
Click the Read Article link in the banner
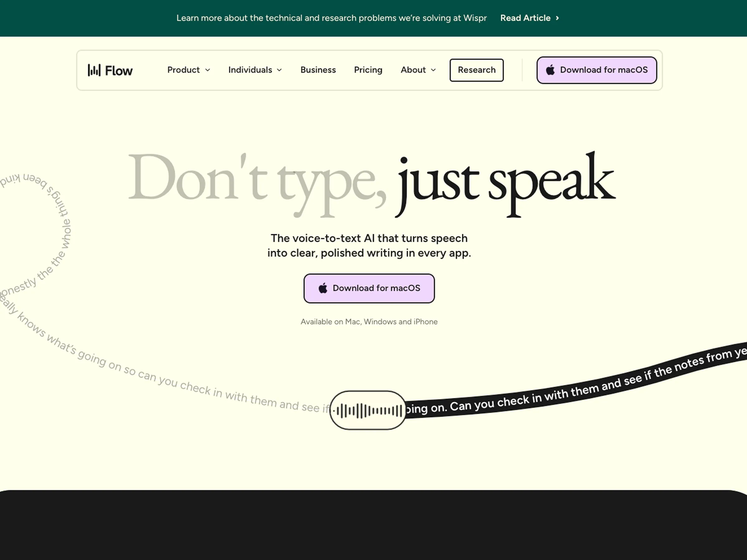point(525,18)
